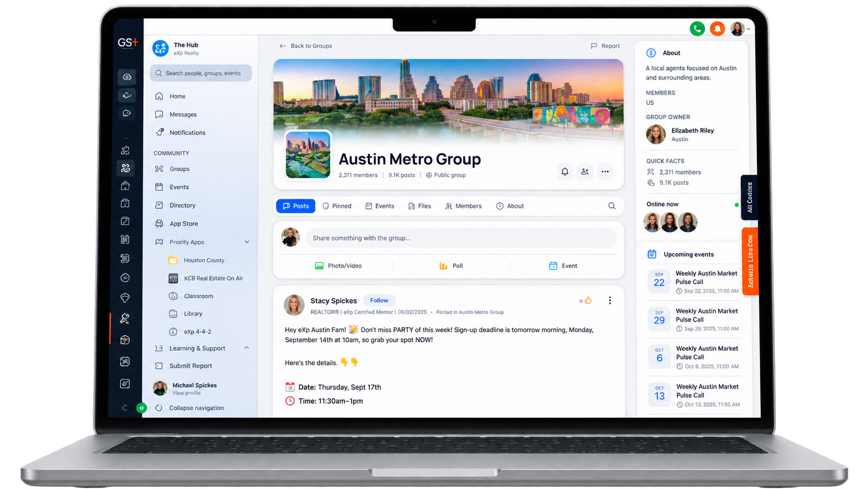This screenshot has width=868, height=489.
Task: Click the Report link above the banner
Action: [605, 46]
